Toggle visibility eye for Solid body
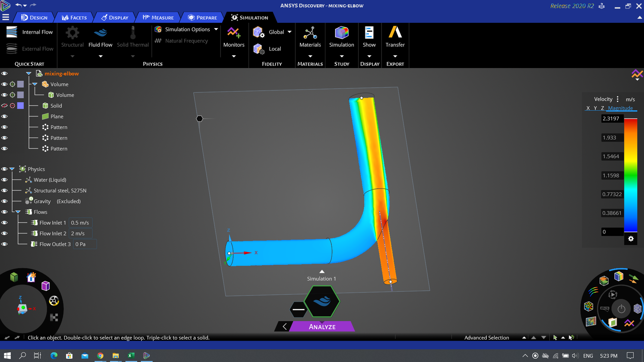This screenshot has width=644, height=362. click(4, 106)
